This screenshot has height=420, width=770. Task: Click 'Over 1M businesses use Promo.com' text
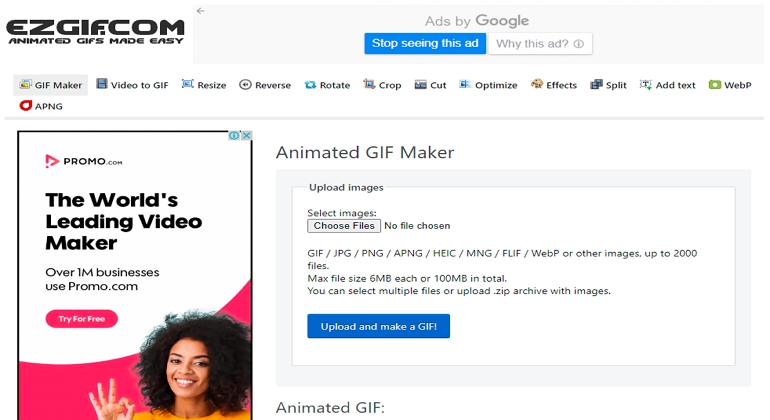[x=102, y=279]
